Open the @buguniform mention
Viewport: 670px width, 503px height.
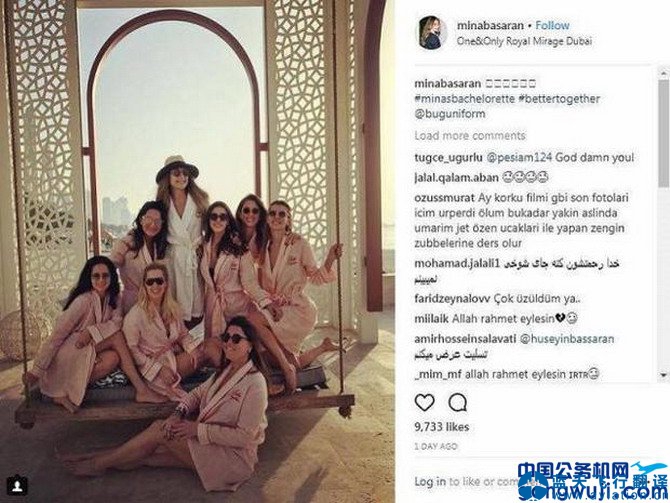(450, 114)
